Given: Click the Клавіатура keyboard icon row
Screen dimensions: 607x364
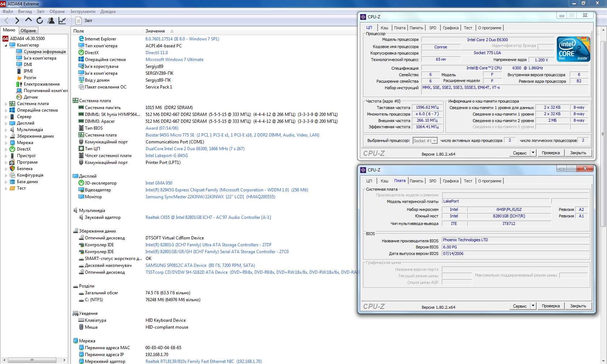Looking at the screenshot, I should 81,320.
